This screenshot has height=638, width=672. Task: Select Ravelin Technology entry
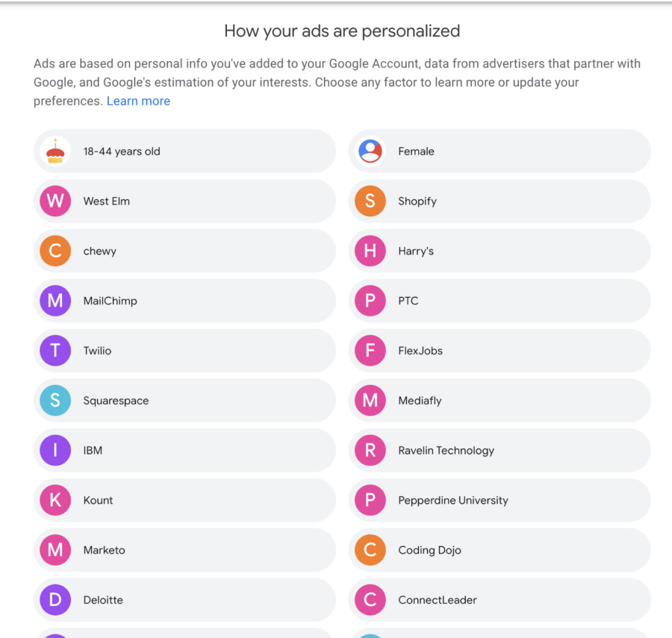click(500, 451)
